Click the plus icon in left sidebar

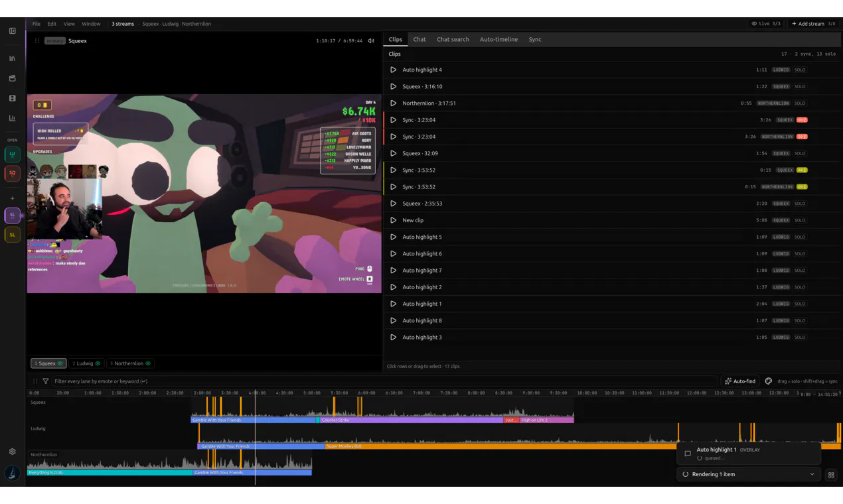(12, 198)
